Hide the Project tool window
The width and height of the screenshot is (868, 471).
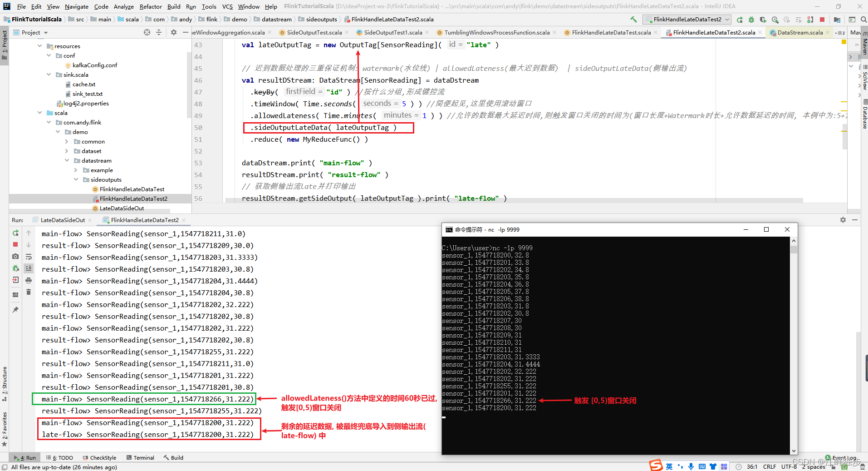[186, 32]
